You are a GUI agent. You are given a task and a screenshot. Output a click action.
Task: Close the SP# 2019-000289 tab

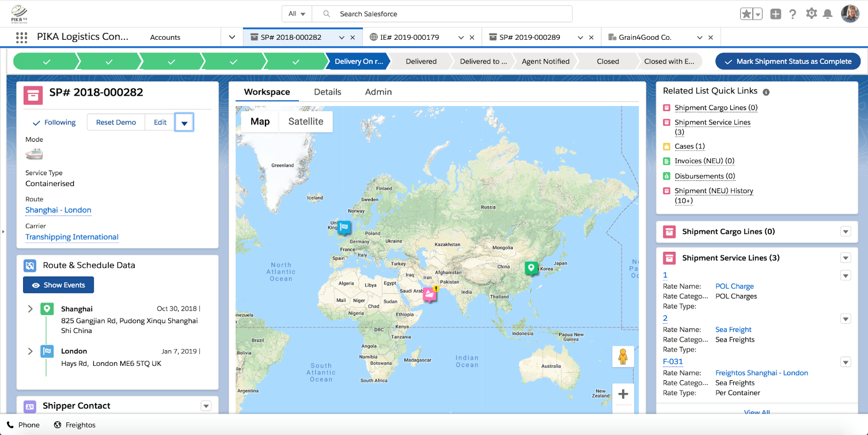pos(591,37)
